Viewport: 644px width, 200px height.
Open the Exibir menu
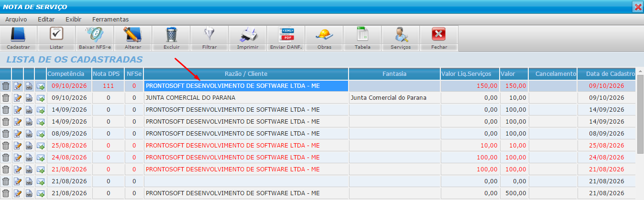[x=73, y=19]
